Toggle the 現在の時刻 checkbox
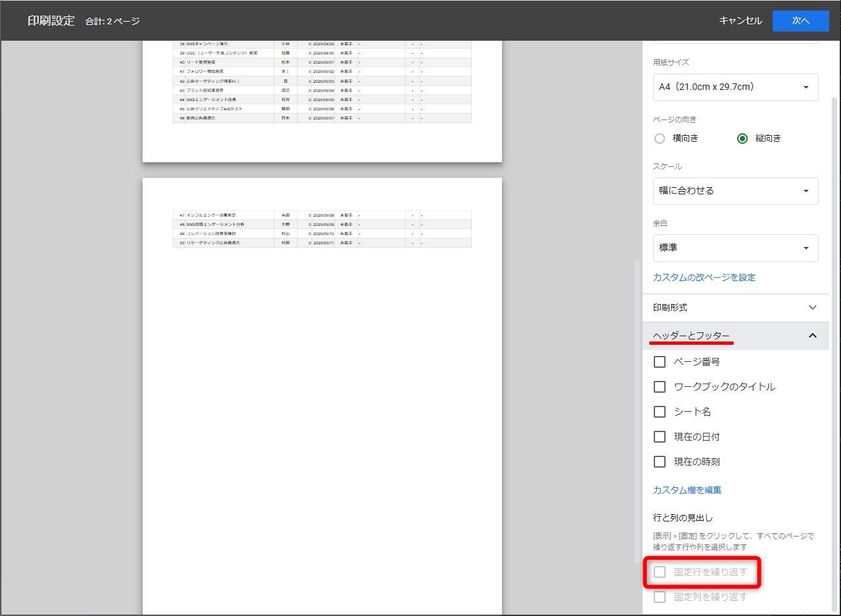This screenshot has width=841, height=616. point(660,462)
